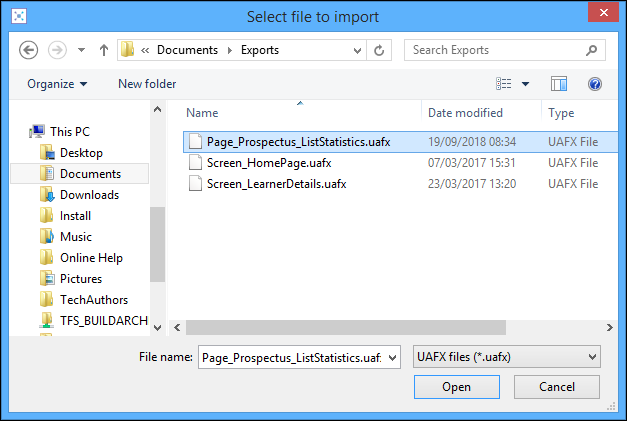The height and width of the screenshot is (421, 627).
Task: Open Help via the question mark icon
Action: pos(595,84)
